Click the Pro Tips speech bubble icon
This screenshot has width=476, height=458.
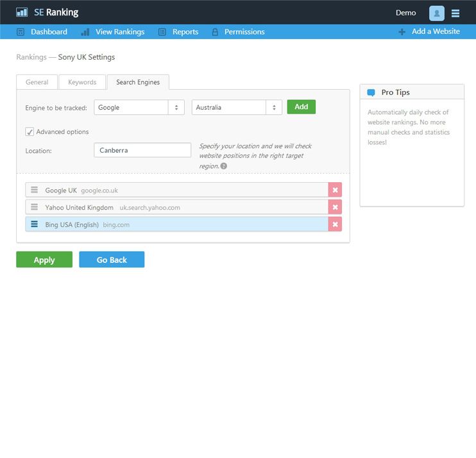point(371,92)
